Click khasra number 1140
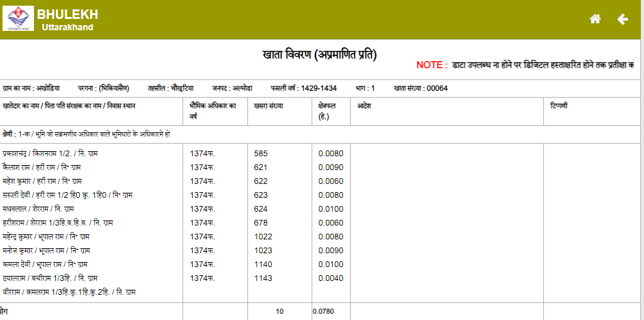This screenshot has height=320, width=644. click(x=263, y=264)
